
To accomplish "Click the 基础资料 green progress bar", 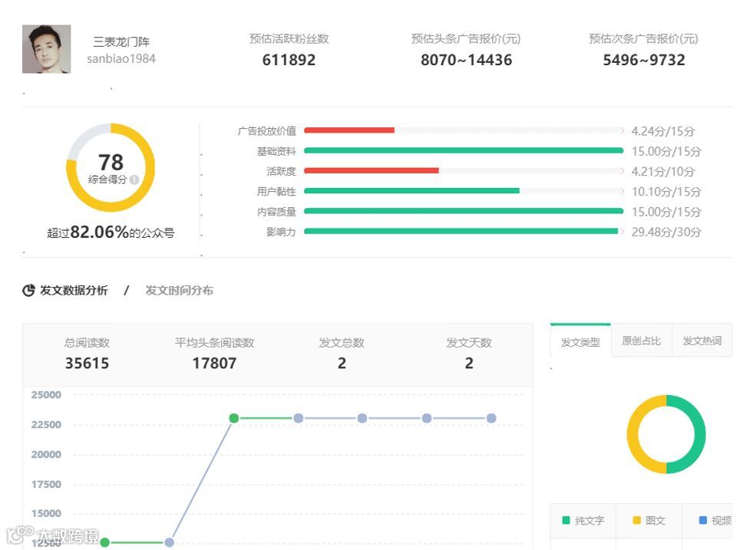I will [x=464, y=151].
